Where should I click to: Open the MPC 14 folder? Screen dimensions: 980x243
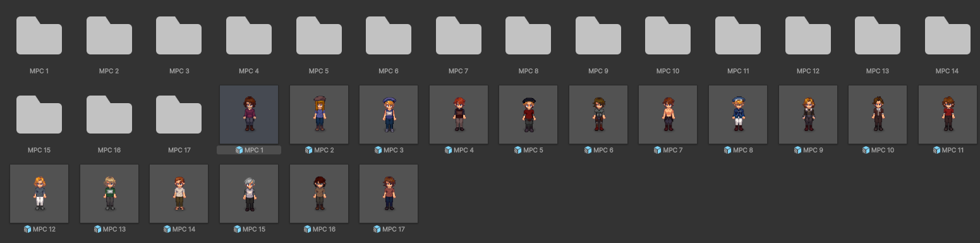tap(947, 35)
